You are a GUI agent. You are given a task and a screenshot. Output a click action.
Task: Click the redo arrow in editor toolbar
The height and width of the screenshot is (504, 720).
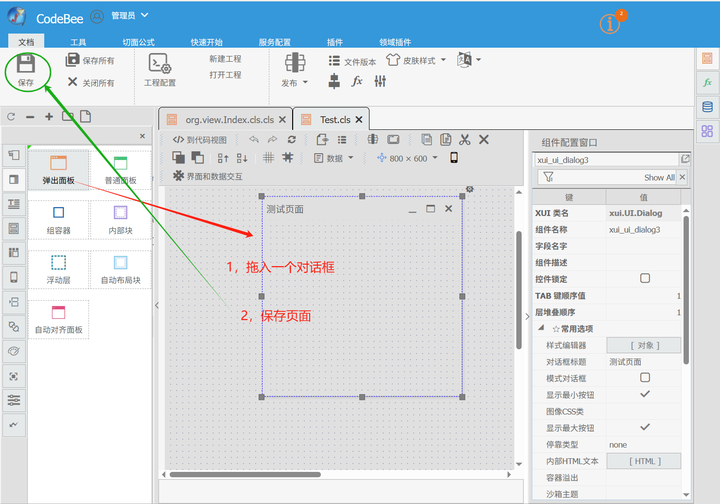(x=272, y=140)
